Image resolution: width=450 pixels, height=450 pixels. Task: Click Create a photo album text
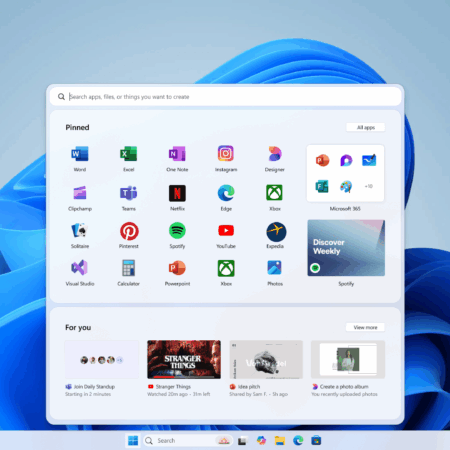pos(344,387)
